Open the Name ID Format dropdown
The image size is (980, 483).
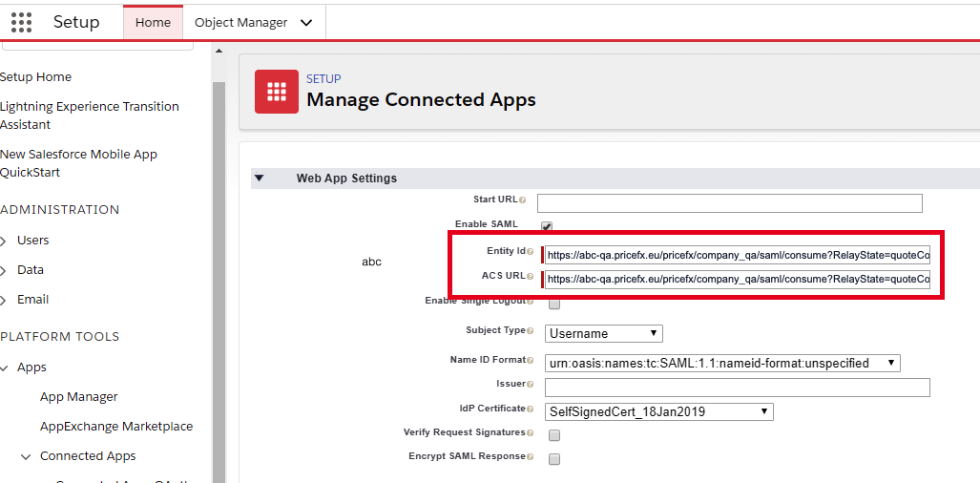[721, 363]
